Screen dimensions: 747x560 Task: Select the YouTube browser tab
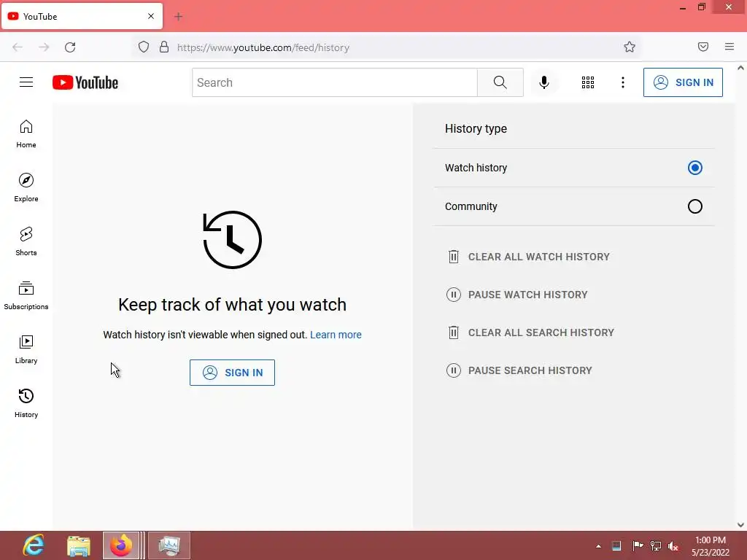coord(82,16)
